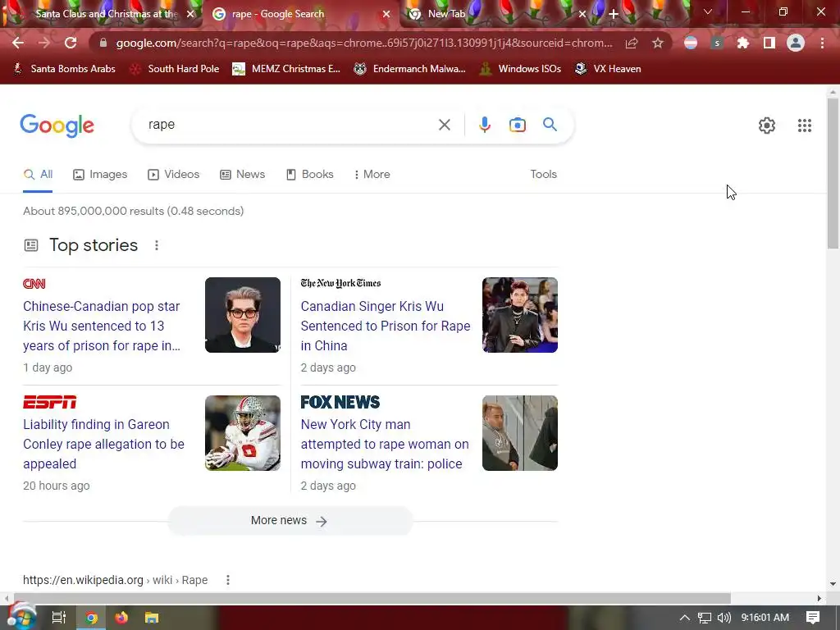This screenshot has width=840, height=630.
Task: Click the browser back arrow
Action: tap(18, 43)
